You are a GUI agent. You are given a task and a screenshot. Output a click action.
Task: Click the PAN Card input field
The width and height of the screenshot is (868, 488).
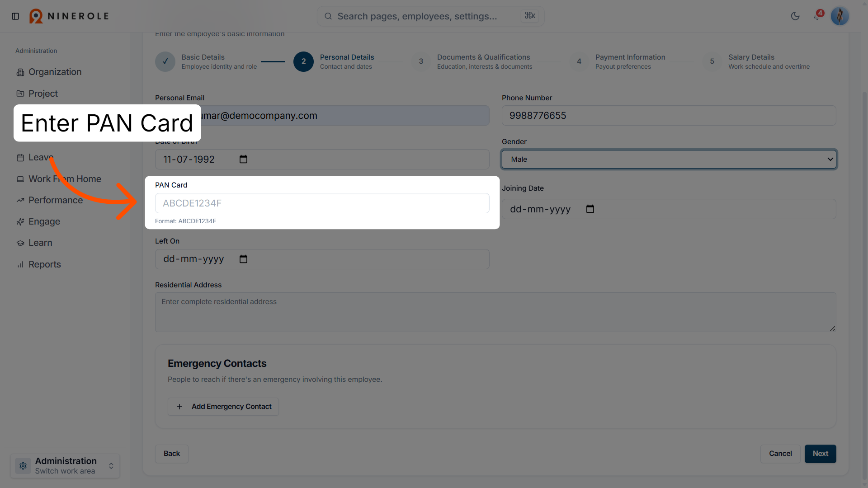click(x=322, y=203)
